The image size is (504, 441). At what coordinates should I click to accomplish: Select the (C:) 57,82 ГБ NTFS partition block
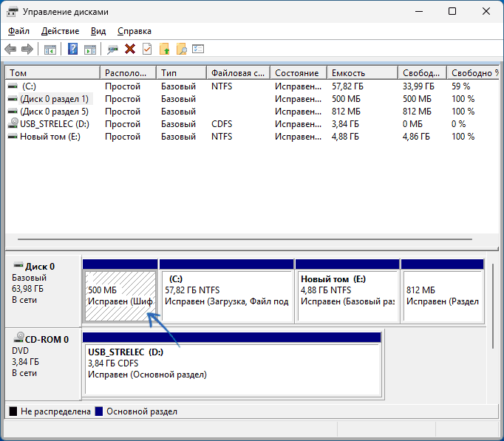coord(227,295)
